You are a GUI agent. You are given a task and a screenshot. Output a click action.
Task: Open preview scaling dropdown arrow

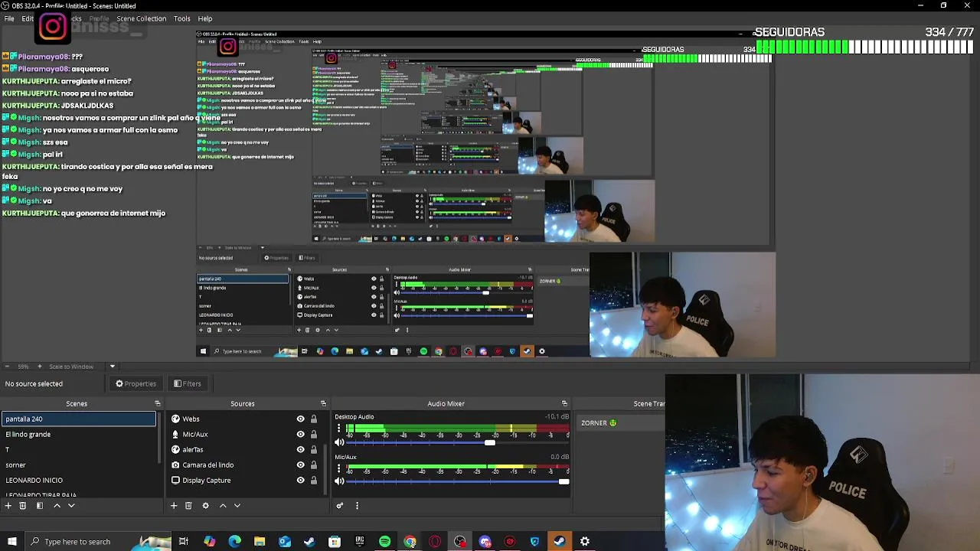[x=112, y=367]
